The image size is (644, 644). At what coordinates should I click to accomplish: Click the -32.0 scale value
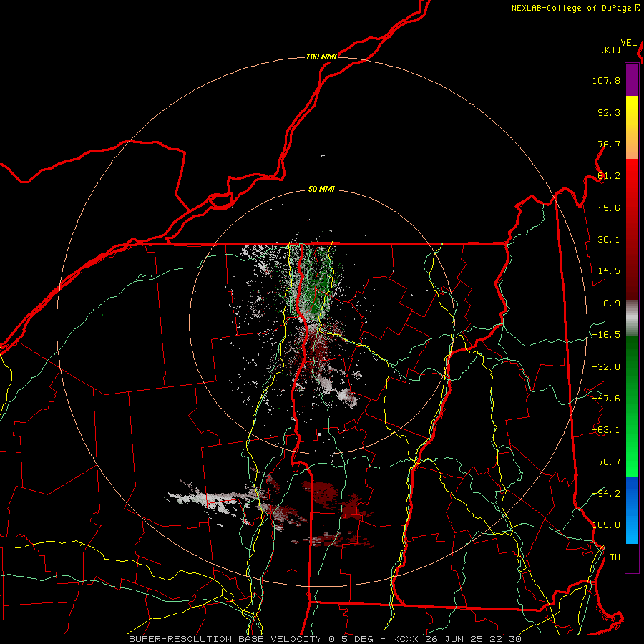click(x=606, y=367)
